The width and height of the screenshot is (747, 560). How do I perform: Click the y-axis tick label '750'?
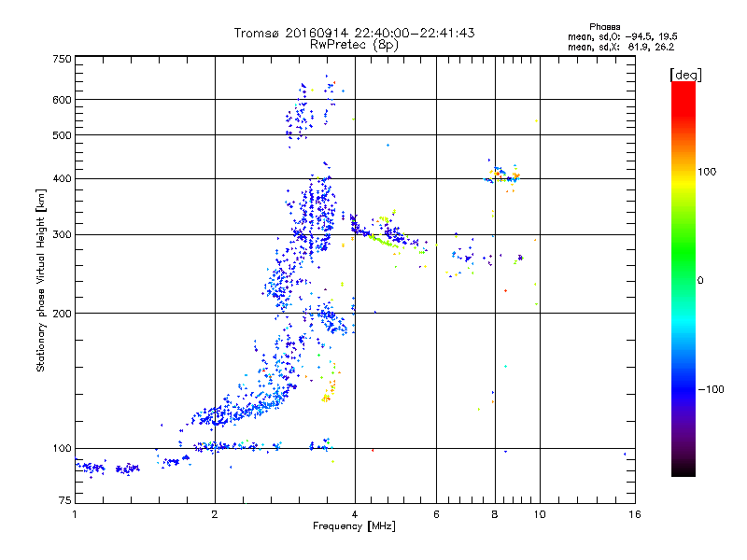pos(63,59)
